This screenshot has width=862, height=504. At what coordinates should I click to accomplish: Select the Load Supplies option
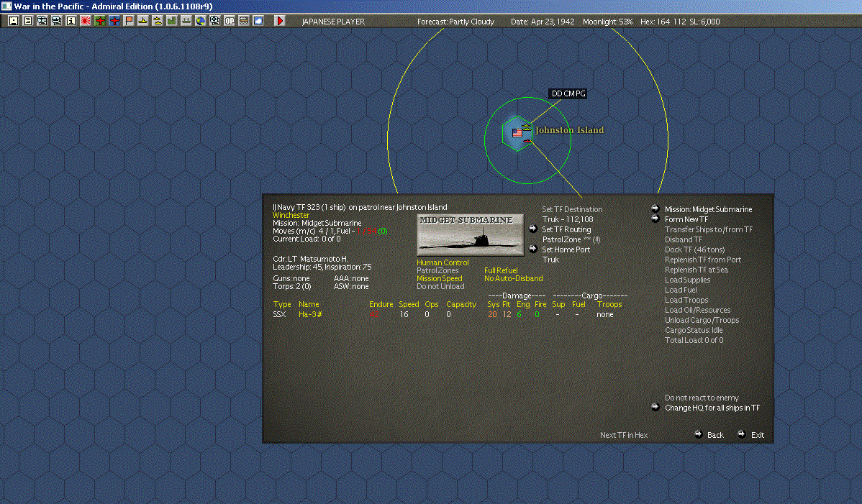pos(687,280)
